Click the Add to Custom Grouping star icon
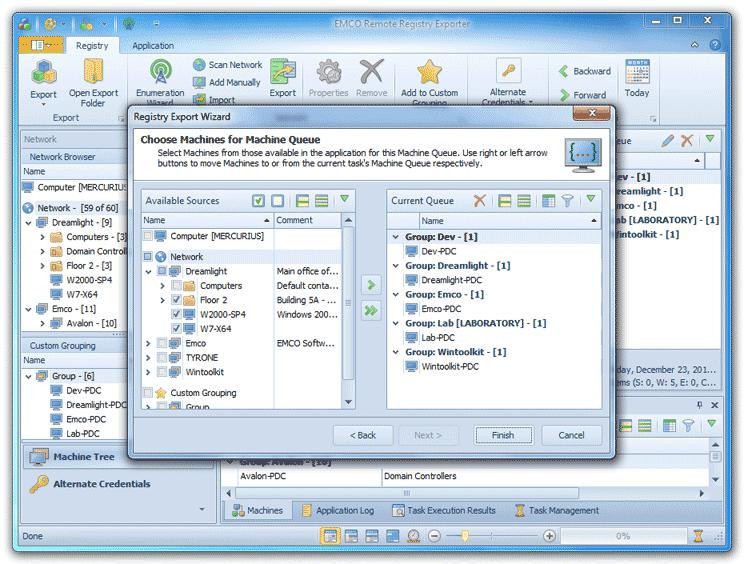The width and height of the screenshot is (744, 564). pyautogui.click(x=429, y=73)
